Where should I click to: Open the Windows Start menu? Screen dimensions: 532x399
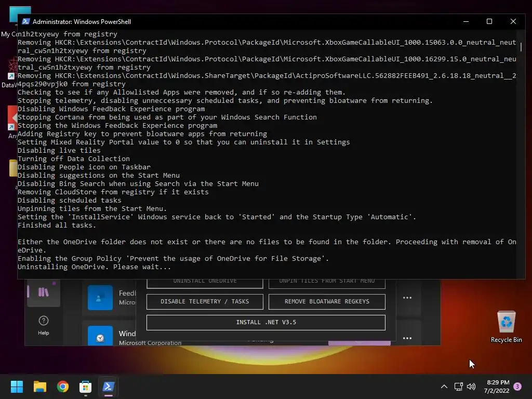coord(17,387)
